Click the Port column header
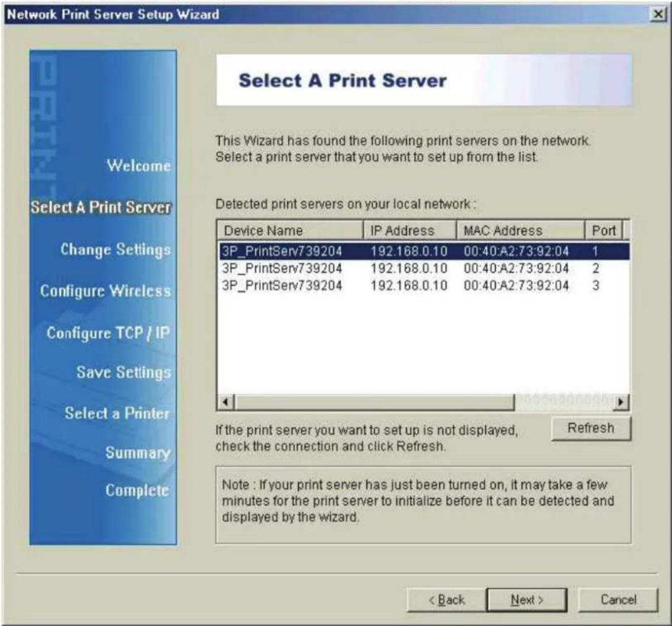The width and height of the screenshot is (672, 626). [x=604, y=230]
